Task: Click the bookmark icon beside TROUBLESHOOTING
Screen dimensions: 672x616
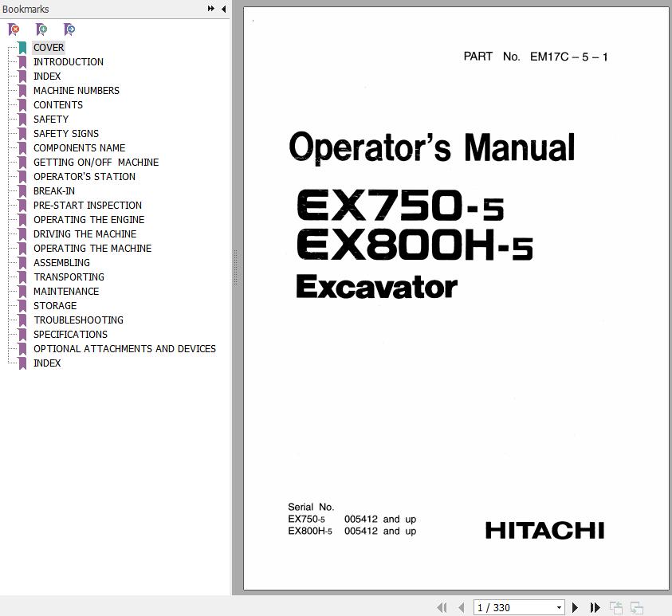Action: tap(22, 320)
